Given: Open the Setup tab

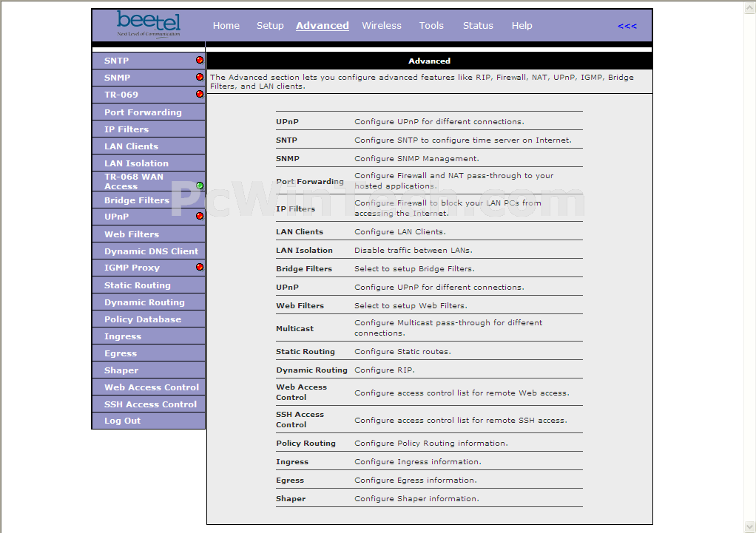Looking at the screenshot, I should (270, 26).
